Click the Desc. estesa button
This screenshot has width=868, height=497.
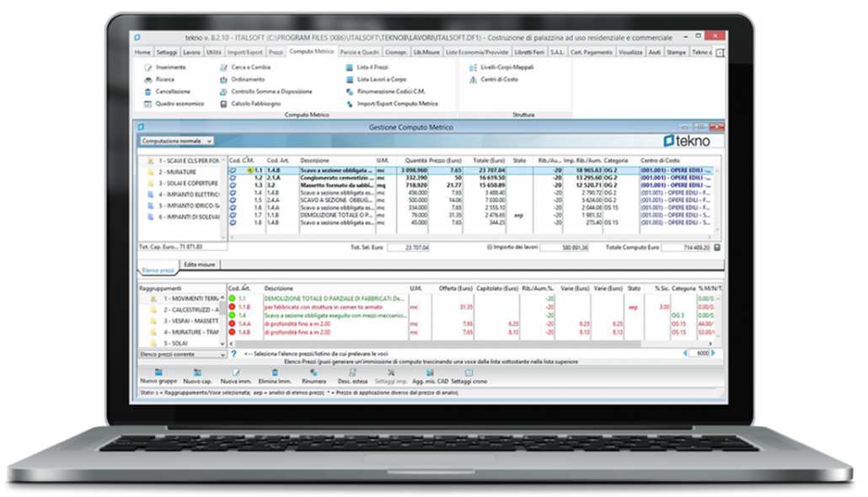352,377
